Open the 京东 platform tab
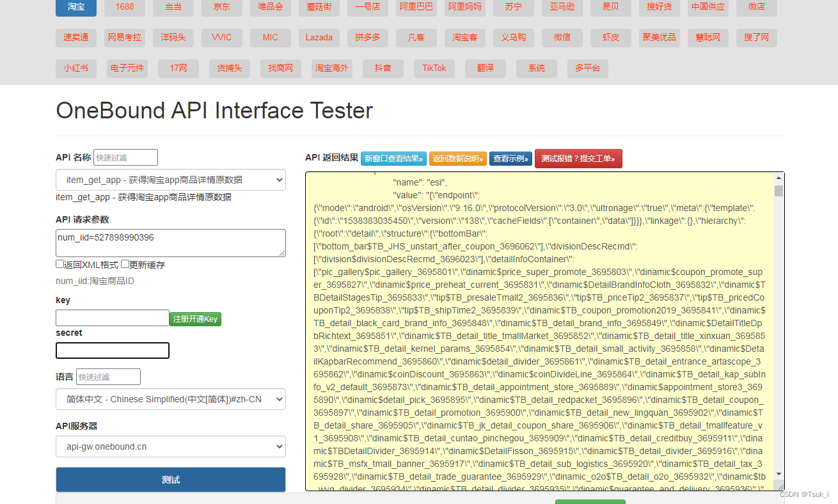Screen dimensions: 838x504 [x=222, y=7]
